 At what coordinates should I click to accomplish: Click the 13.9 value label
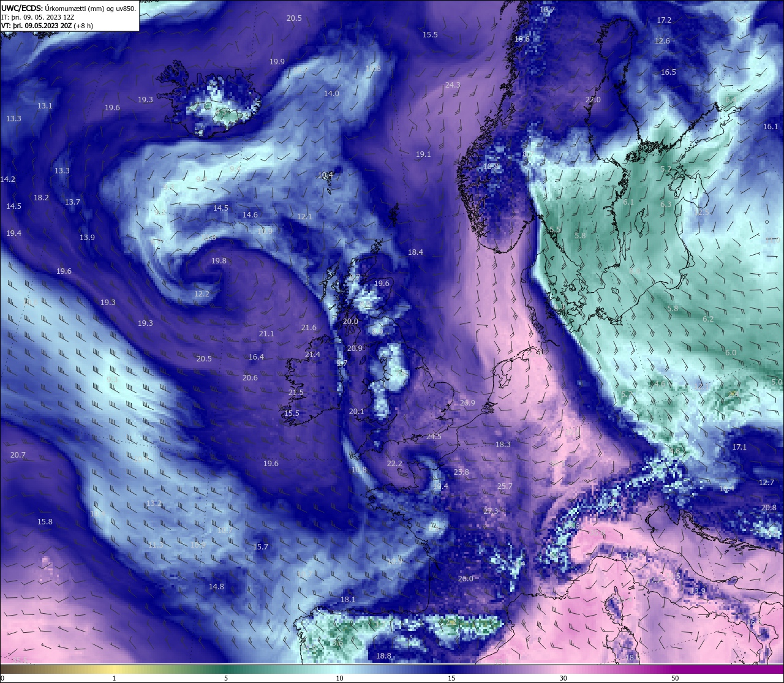click(x=87, y=238)
